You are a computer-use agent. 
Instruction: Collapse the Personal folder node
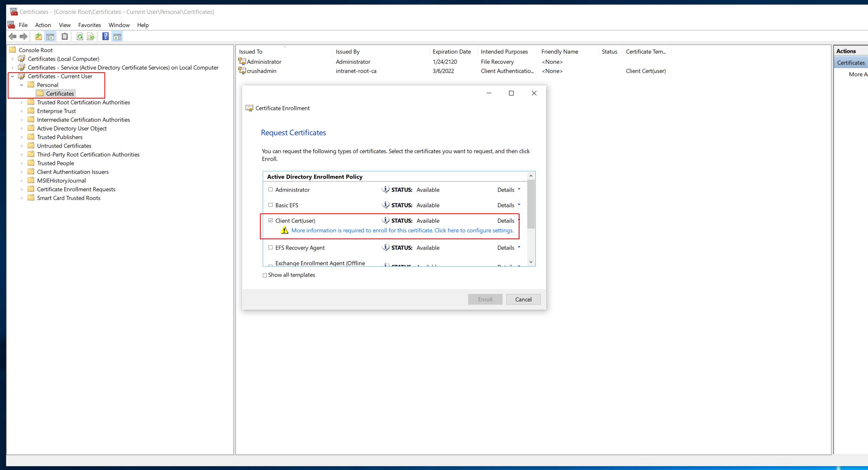22,85
